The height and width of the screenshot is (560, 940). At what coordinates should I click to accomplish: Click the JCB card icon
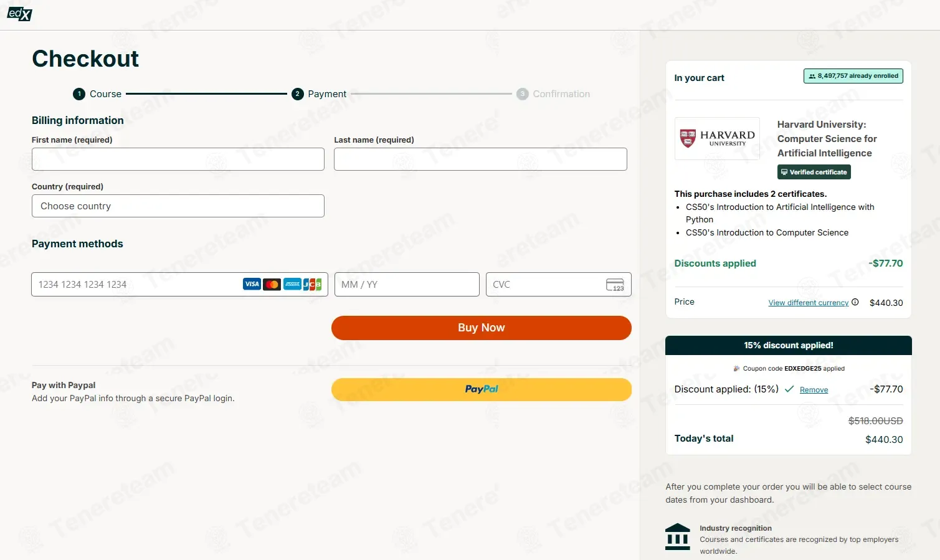click(312, 284)
